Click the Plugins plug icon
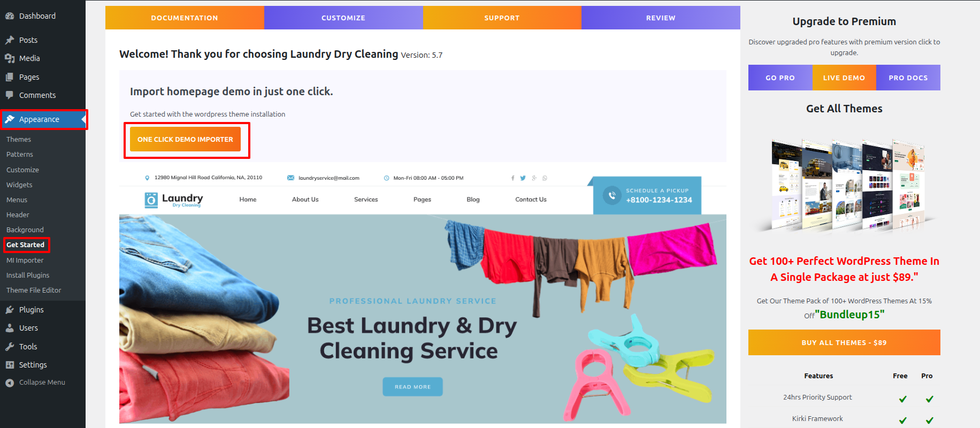Screen dimensions: 980x428 pyautogui.click(x=10, y=310)
